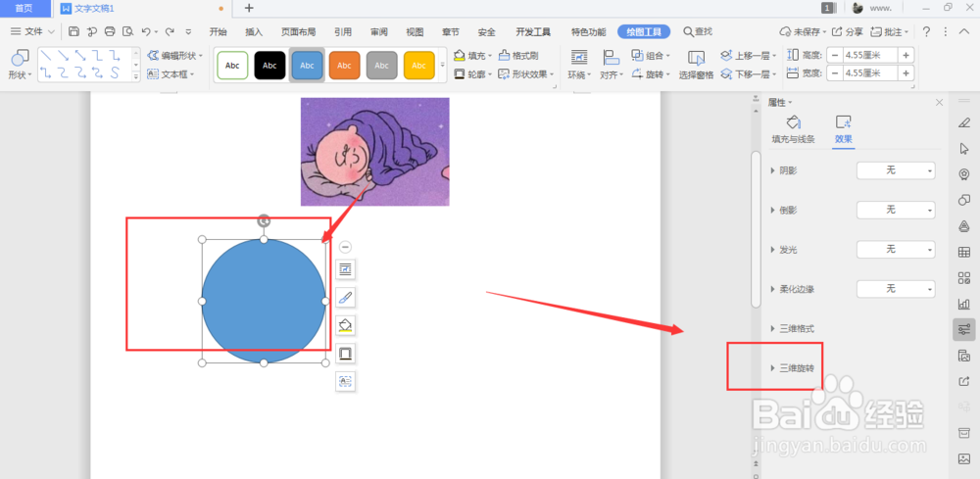The width and height of the screenshot is (980, 479).
Task: Click the Save icon in quick toolbar
Action: click(73, 31)
